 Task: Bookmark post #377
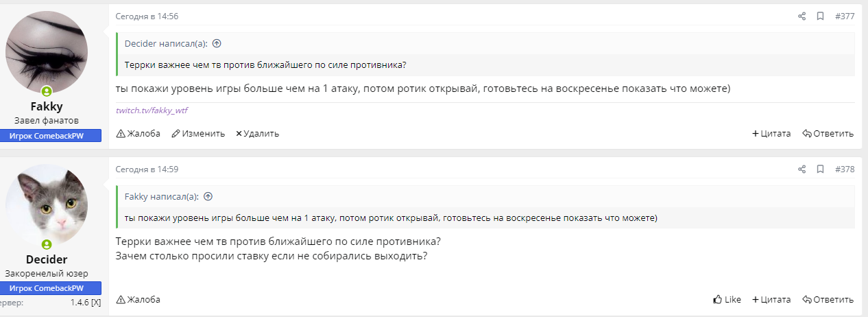[x=820, y=16]
